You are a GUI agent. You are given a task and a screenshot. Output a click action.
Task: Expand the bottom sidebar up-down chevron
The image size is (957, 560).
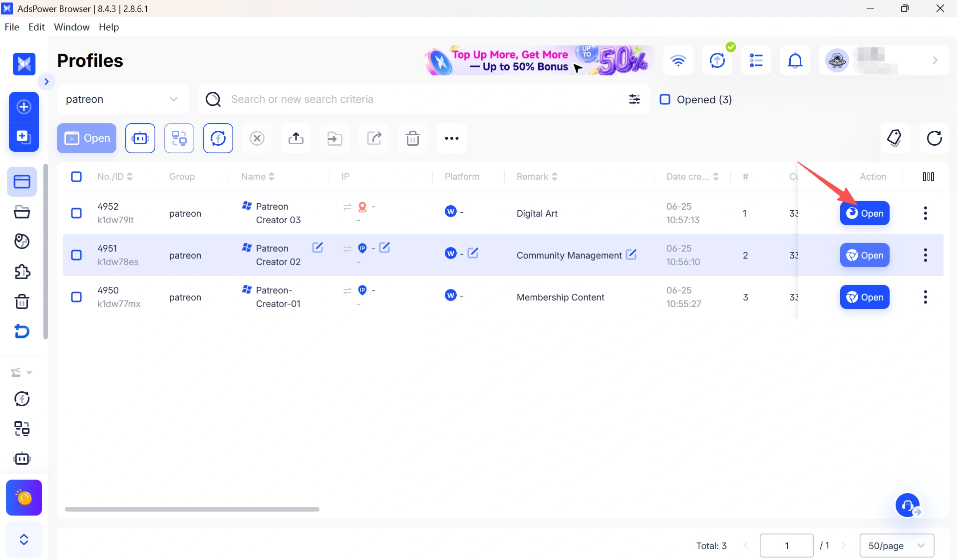pyautogui.click(x=24, y=540)
